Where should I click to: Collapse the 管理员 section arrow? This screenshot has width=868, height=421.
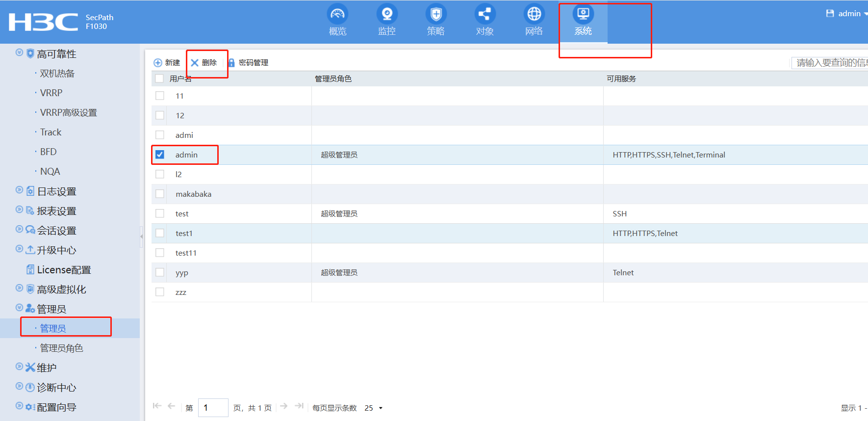tap(19, 308)
